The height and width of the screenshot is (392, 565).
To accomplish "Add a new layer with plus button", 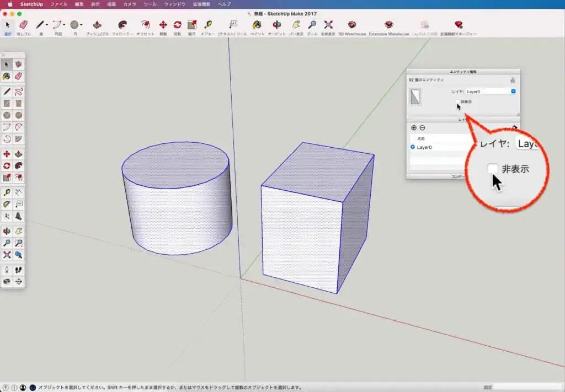I will pos(414,128).
